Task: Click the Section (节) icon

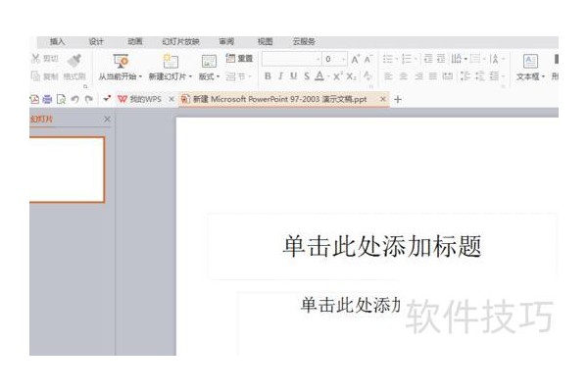Action: (x=231, y=76)
